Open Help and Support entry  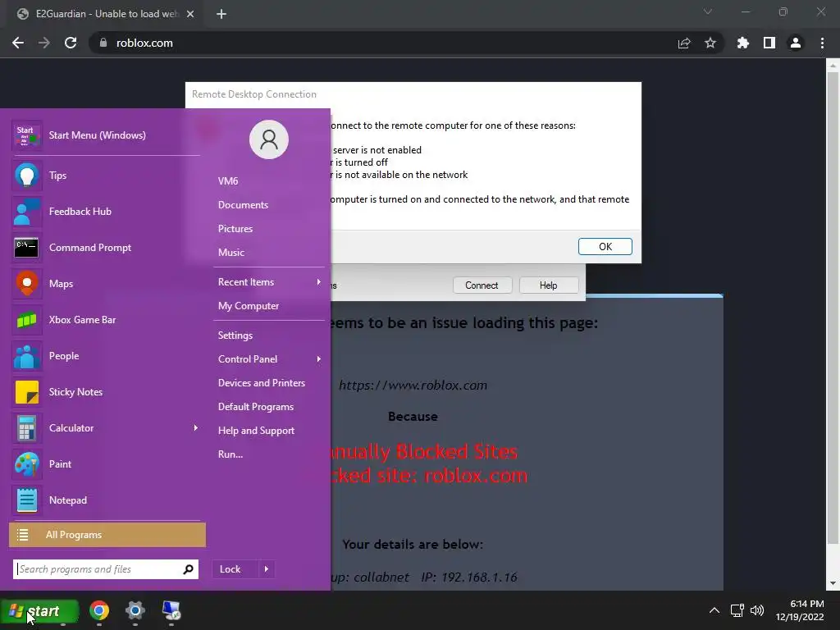point(256,431)
